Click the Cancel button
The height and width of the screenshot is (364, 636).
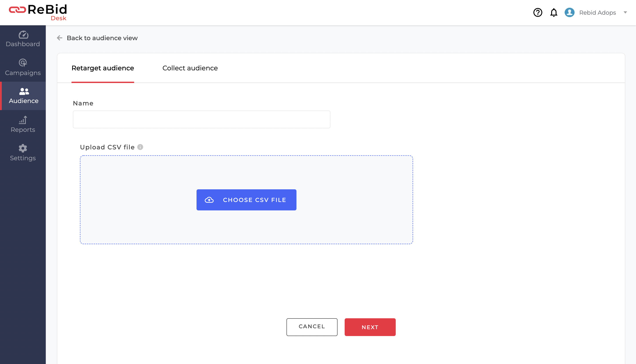pyautogui.click(x=312, y=327)
